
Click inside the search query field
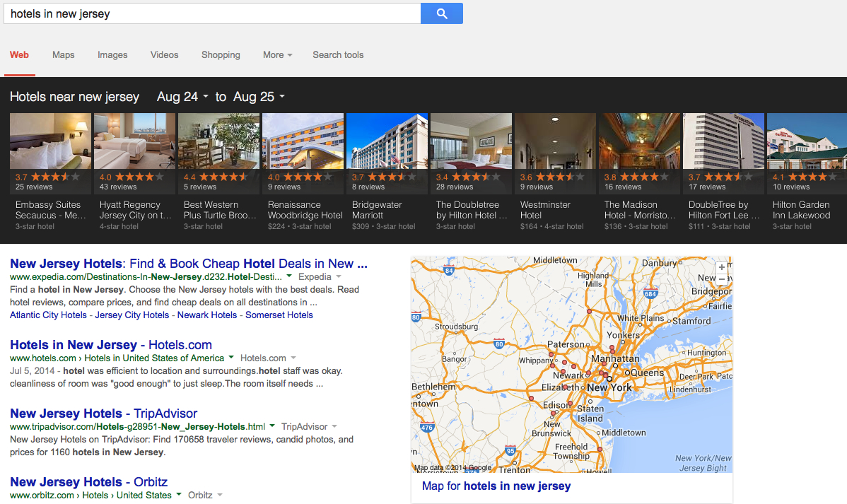click(x=212, y=13)
